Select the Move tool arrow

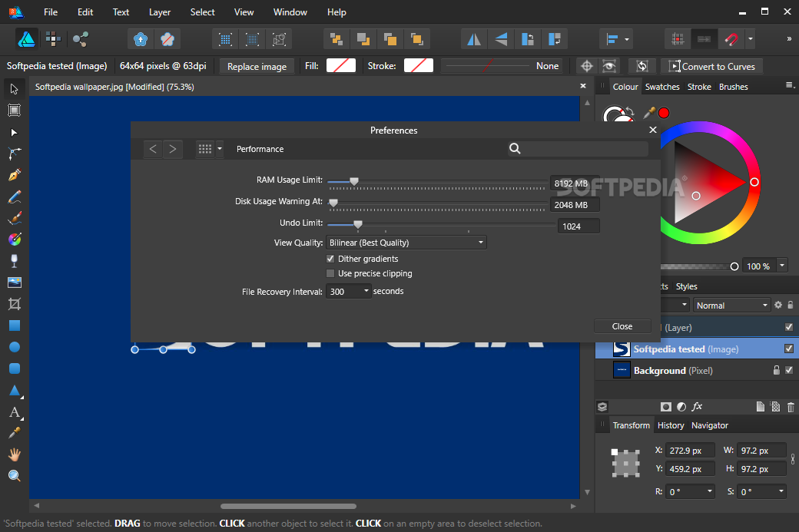tap(15, 89)
